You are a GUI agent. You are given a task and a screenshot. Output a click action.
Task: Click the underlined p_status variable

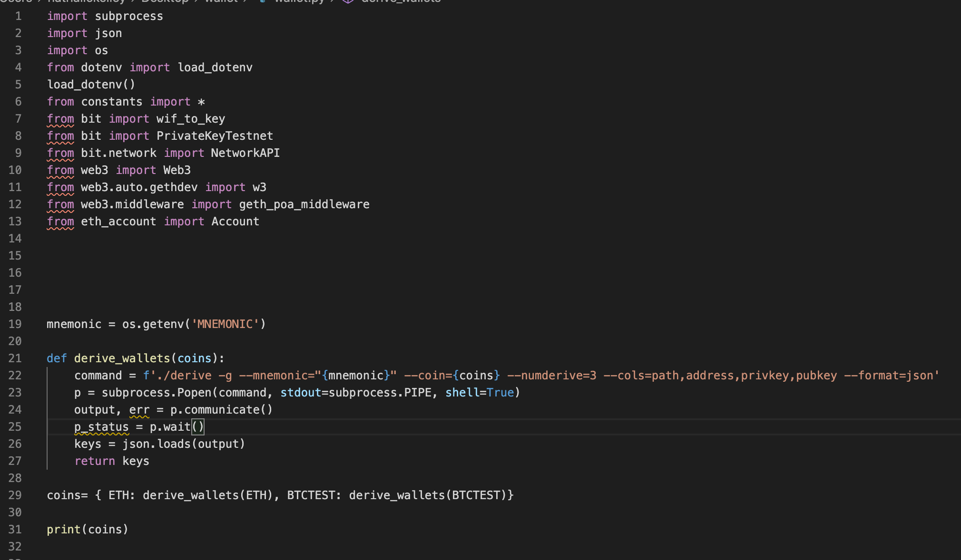coord(101,427)
